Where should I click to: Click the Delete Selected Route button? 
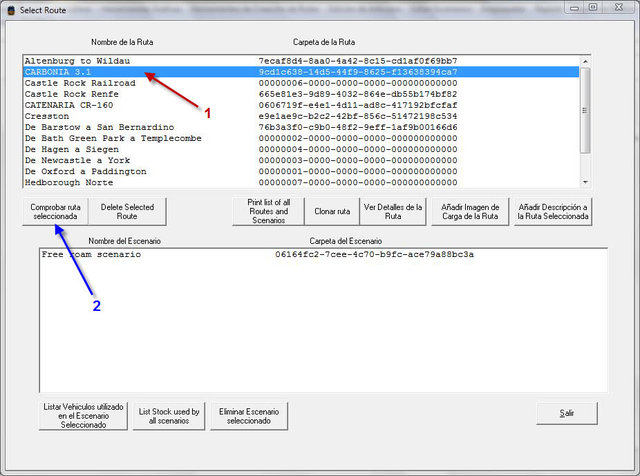[128, 211]
